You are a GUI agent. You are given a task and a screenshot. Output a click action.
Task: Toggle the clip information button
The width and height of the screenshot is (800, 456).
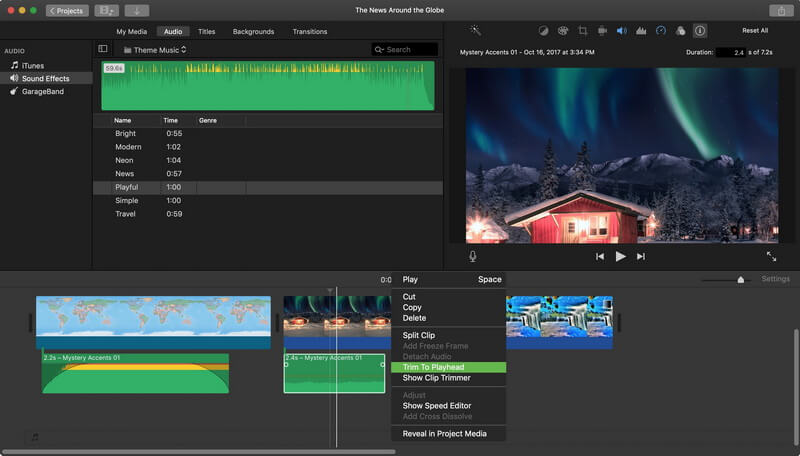(699, 31)
